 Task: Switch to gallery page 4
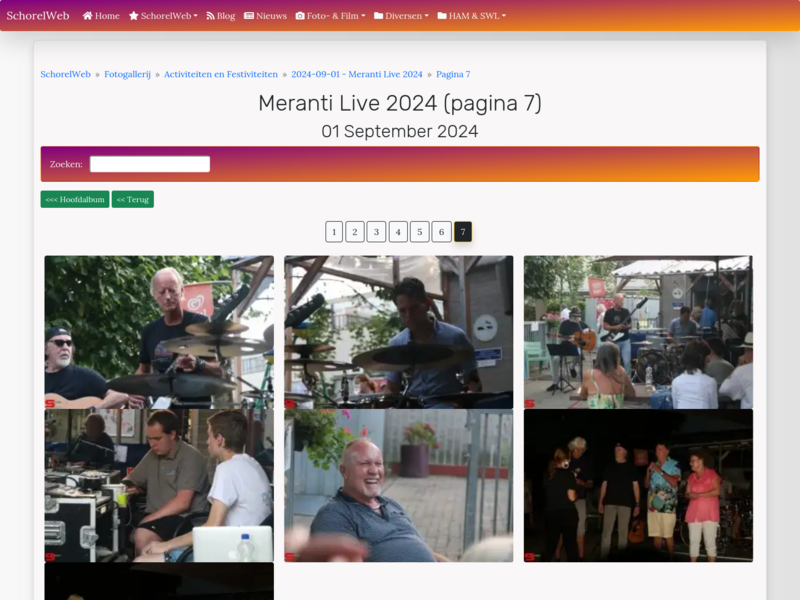(x=398, y=232)
